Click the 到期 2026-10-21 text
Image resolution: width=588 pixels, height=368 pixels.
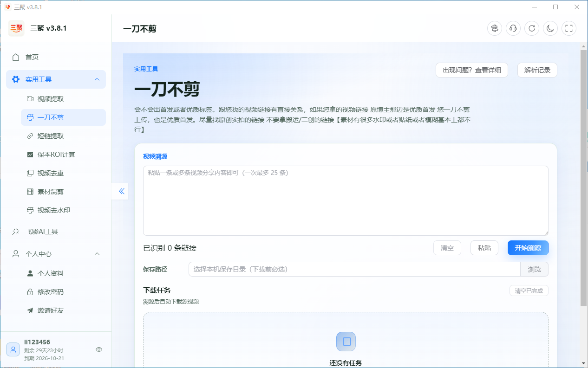[x=44, y=358]
